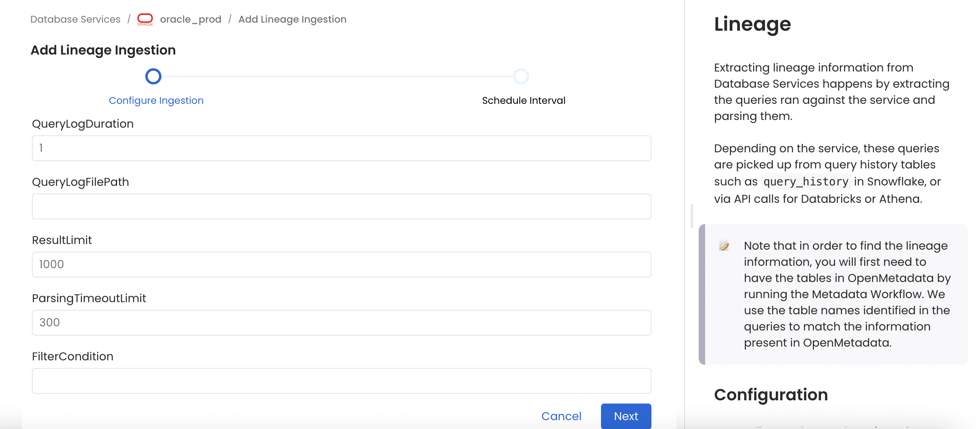The width and height of the screenshot is (980, 429).
Task: Click Add Lineage Ingestion breadcrumb text
Action: [292, 19]
